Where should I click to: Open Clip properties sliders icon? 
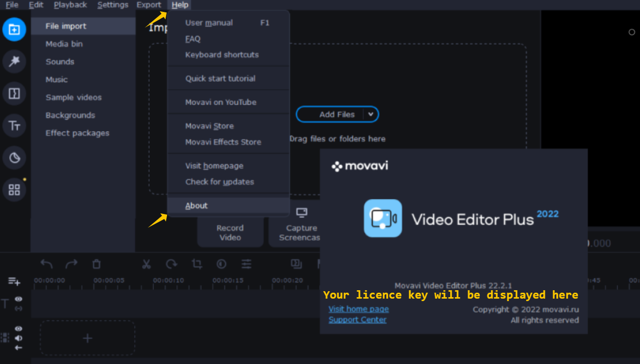tap(246, 264)
